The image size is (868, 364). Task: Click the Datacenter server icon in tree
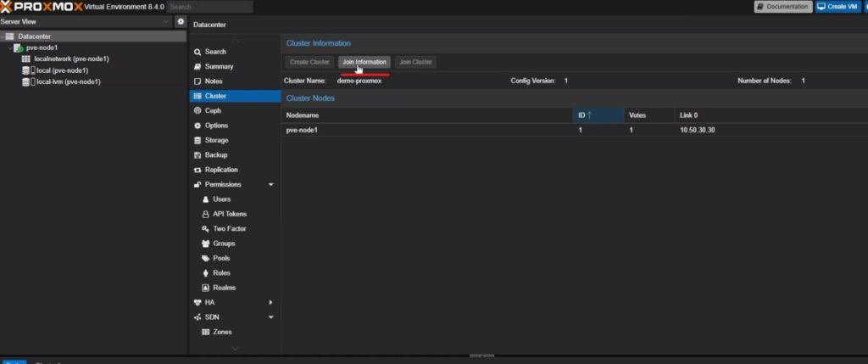pyautogui.click(x=9, y=36)
